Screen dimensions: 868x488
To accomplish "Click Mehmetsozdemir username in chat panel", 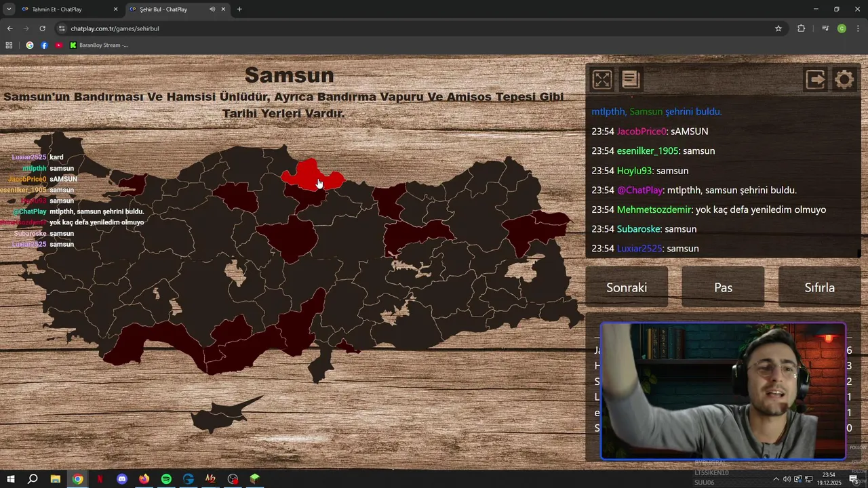I will (654, 210).
